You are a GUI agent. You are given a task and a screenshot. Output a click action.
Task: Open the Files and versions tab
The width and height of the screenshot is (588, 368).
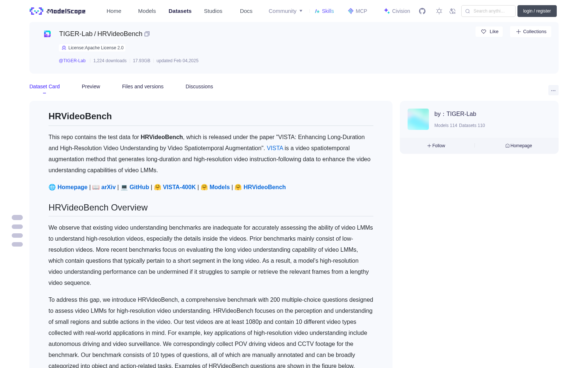tap(143, 86)
